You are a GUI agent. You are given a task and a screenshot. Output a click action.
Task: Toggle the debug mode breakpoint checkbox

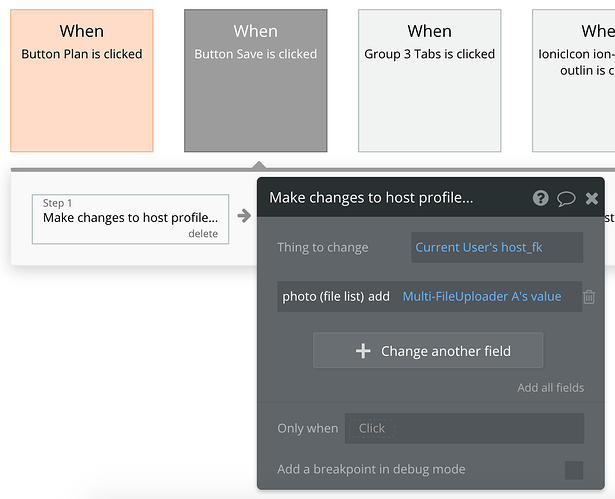[x=574, y=470]
